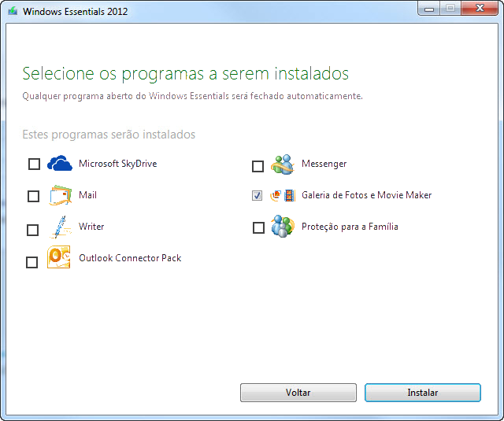
Task: Click the Instalar button
Action: point(423,393)
